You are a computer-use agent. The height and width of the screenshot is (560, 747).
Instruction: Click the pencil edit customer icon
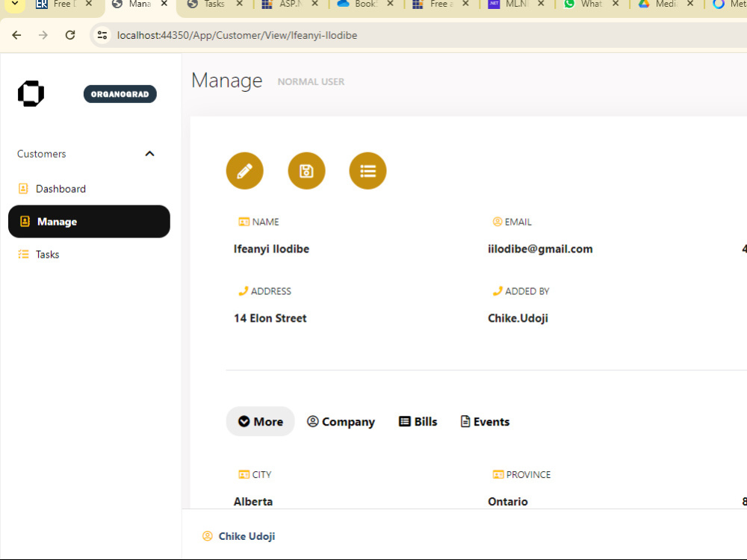click(244, 171)
